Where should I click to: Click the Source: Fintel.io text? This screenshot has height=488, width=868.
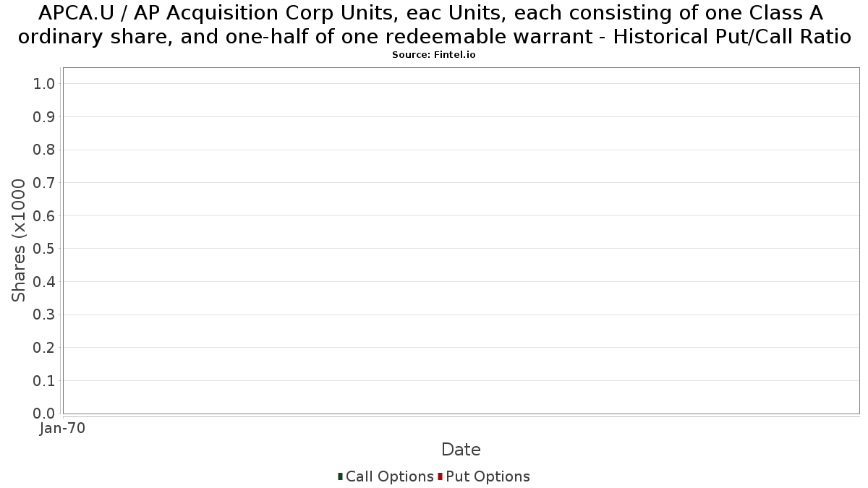tap(434, 55)
